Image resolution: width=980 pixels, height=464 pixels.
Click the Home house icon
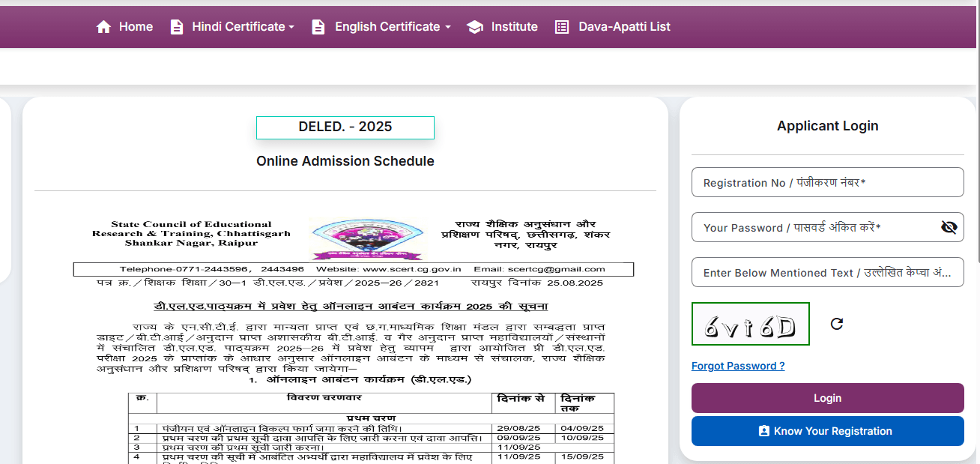pos(103,27)
